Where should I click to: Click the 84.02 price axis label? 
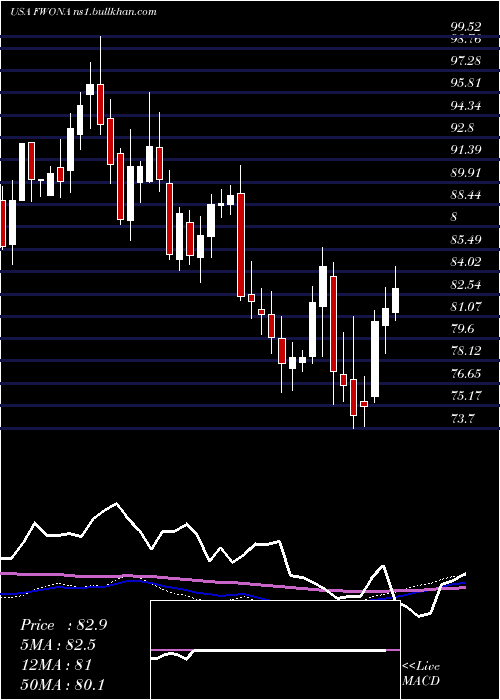(466, 262)
